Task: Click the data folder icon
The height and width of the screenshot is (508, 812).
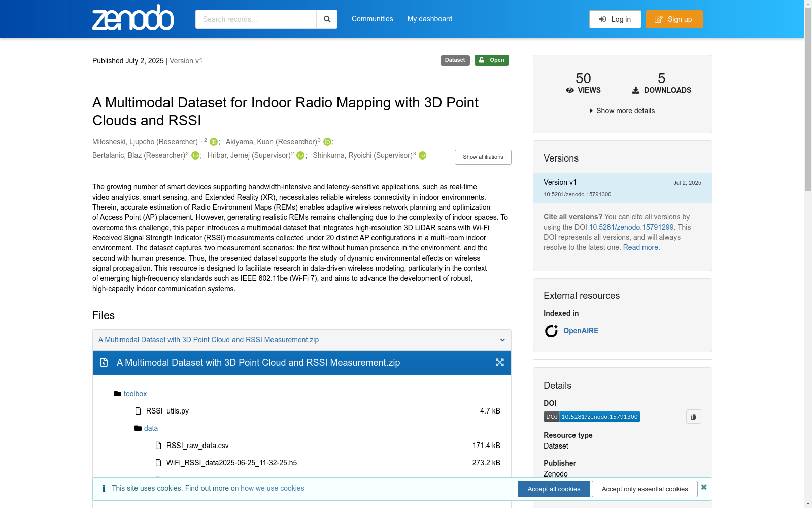Action: pos(138,428)
